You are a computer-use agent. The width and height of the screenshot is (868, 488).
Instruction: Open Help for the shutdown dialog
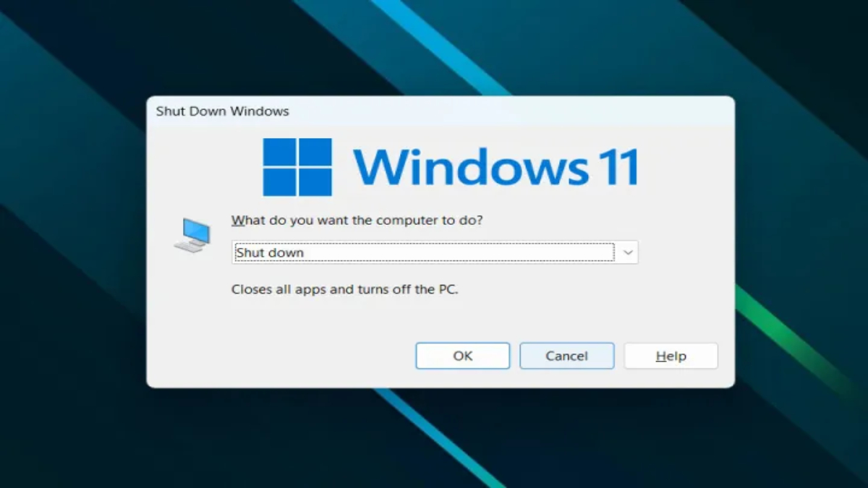click(x=671, y=356)
